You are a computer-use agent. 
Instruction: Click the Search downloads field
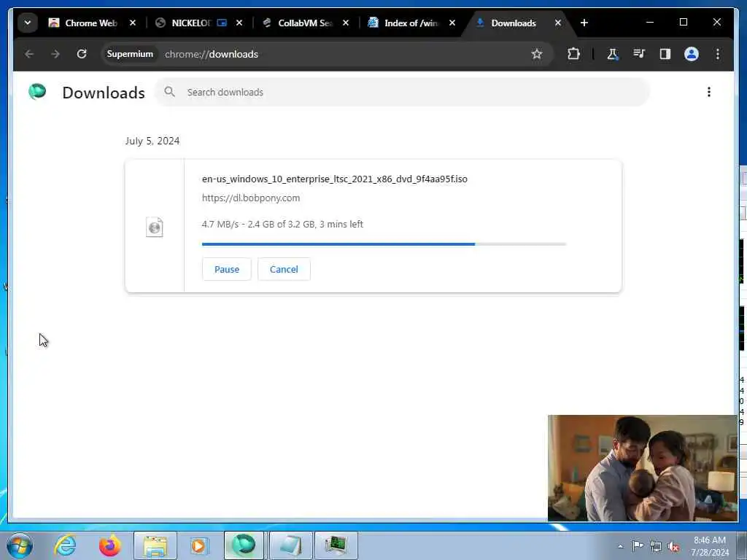[x=403, y=92]
